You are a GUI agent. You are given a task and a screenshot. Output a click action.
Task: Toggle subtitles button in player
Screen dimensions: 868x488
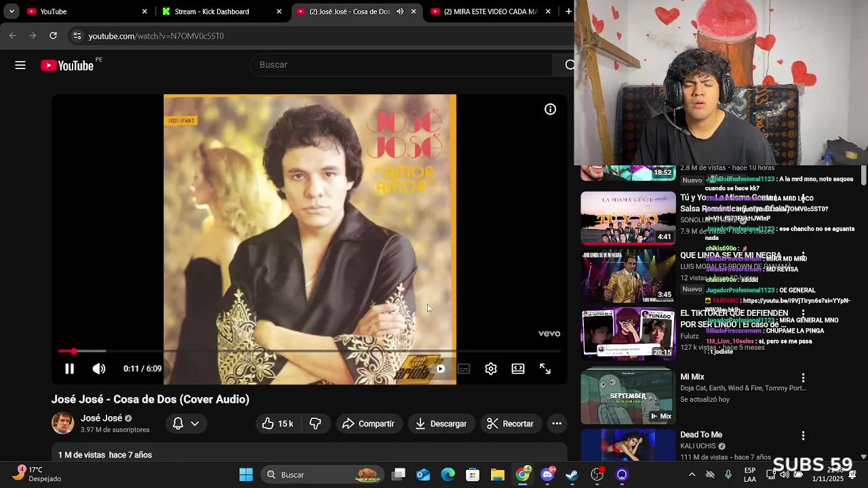(464, 369)
